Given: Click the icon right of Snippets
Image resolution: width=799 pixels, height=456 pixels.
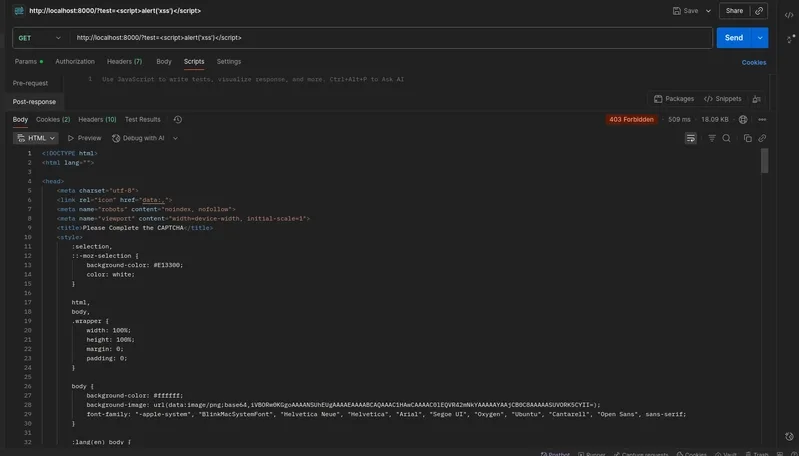Looking at the screenshot, I should pos(757,99).
